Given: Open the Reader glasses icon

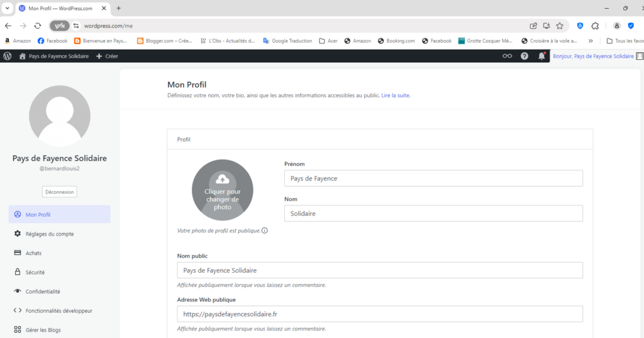Looking at the screenshot, I should 507,56.
